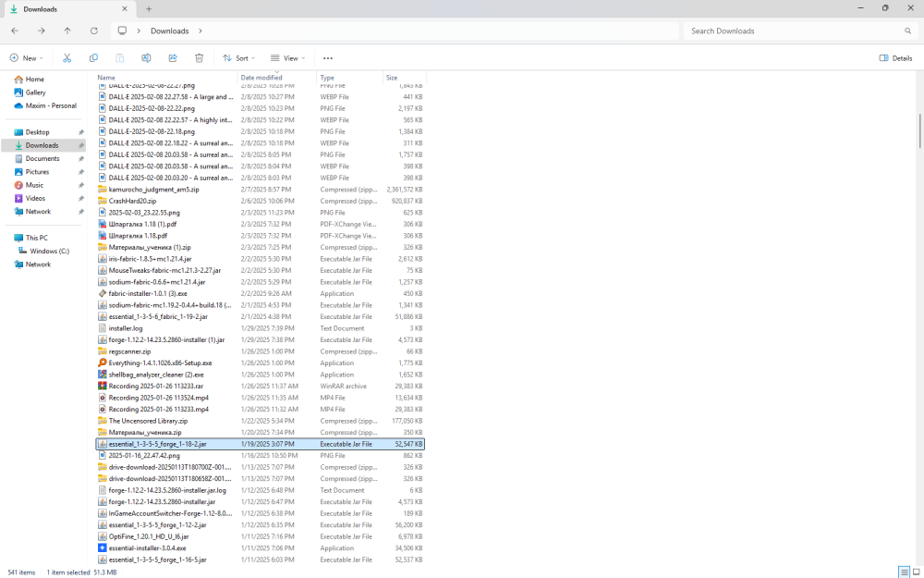Select forge-1.12.2-14.23.5.2860-installer.jar.log
The image size is (924, 578).
tap(260, 490)
